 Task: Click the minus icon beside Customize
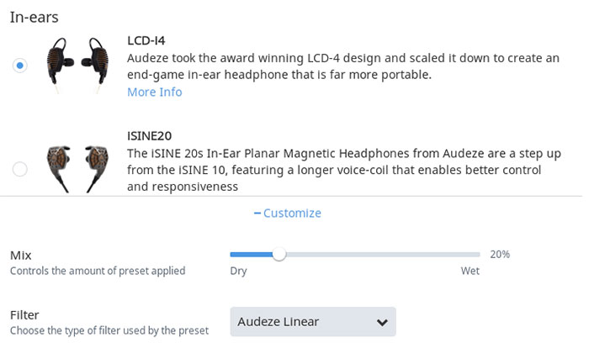tap(257, 214)
